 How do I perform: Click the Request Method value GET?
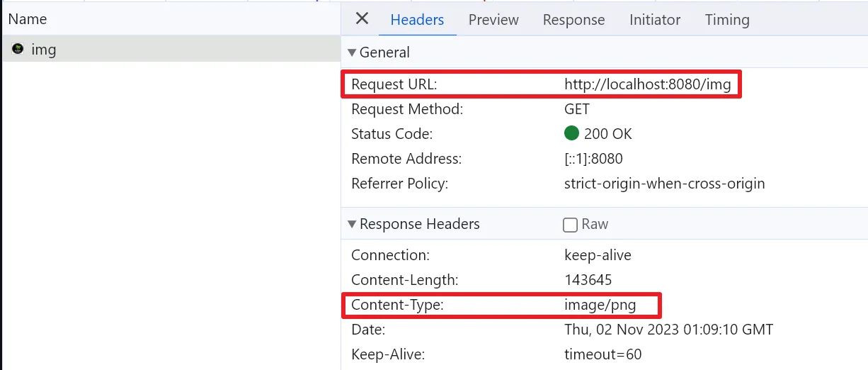coord(577,109)
